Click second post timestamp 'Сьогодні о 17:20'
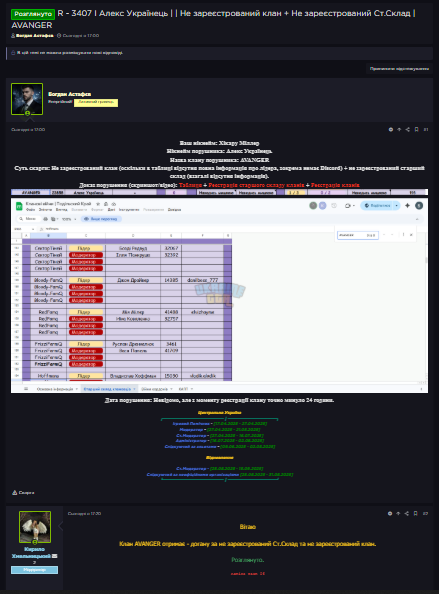This screenshot has height=594, width=439. [84, 514]
